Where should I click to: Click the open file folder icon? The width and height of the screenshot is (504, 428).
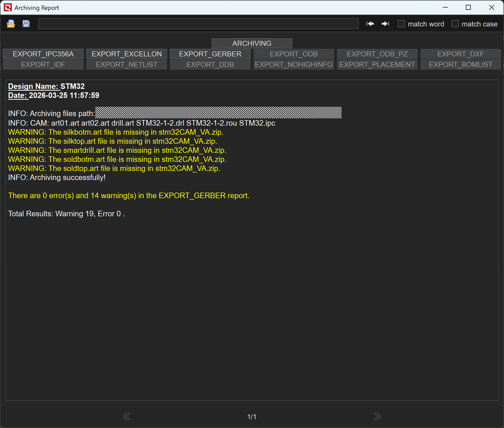coord(11,24)
